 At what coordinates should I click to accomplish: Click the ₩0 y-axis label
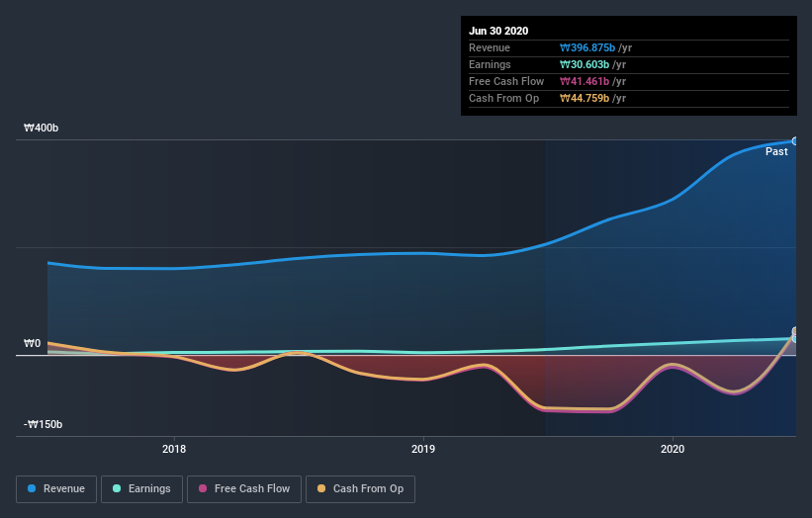tap(32, 344)
